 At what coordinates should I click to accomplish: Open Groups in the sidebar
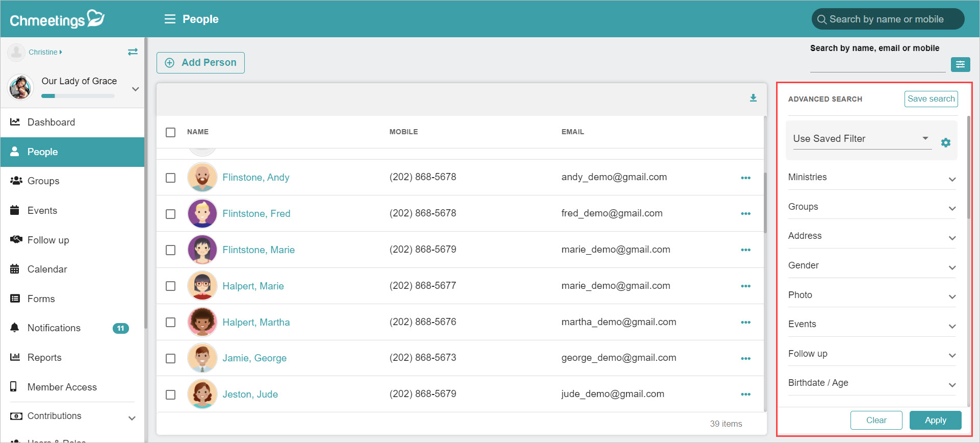tap(72, 181)
